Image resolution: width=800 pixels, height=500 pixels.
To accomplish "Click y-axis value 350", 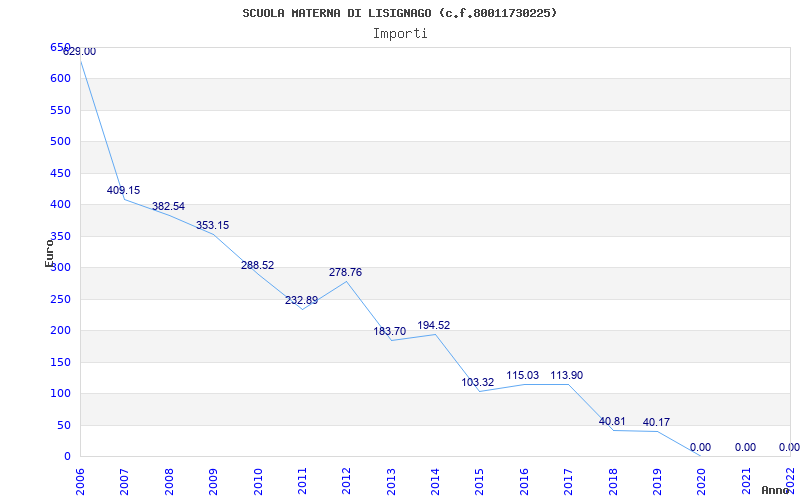I will [60, 236].
